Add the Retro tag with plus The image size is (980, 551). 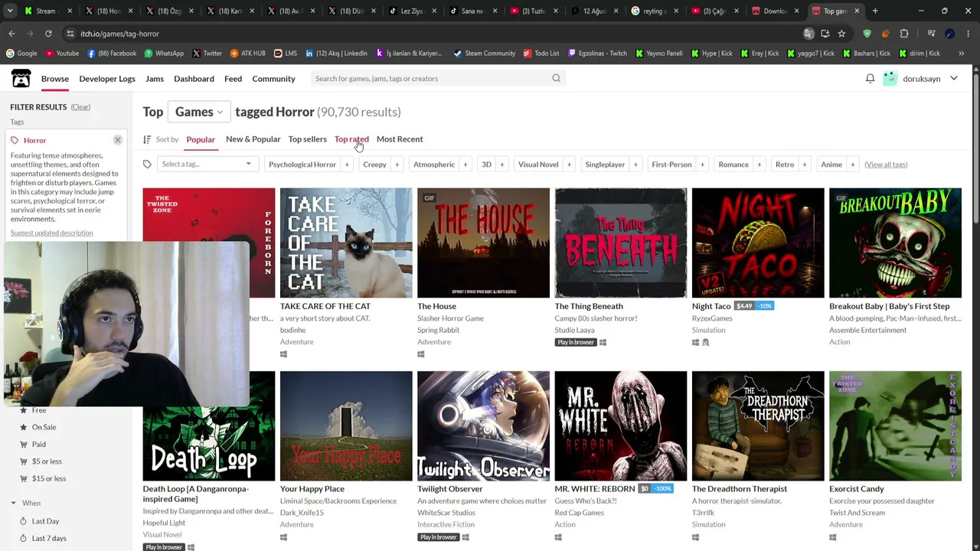point(805,165)
